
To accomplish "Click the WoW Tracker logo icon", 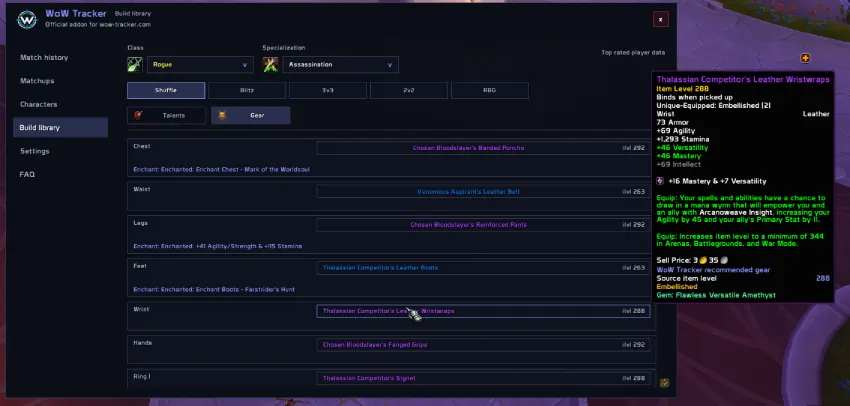I will pos(27,19).
